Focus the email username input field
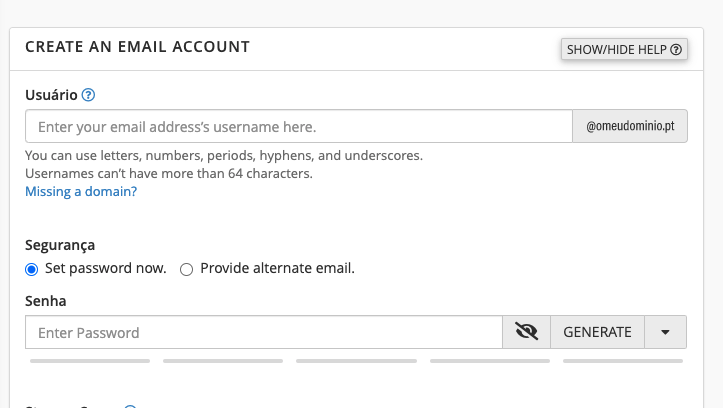723x408 pixels. click(298, 127)
